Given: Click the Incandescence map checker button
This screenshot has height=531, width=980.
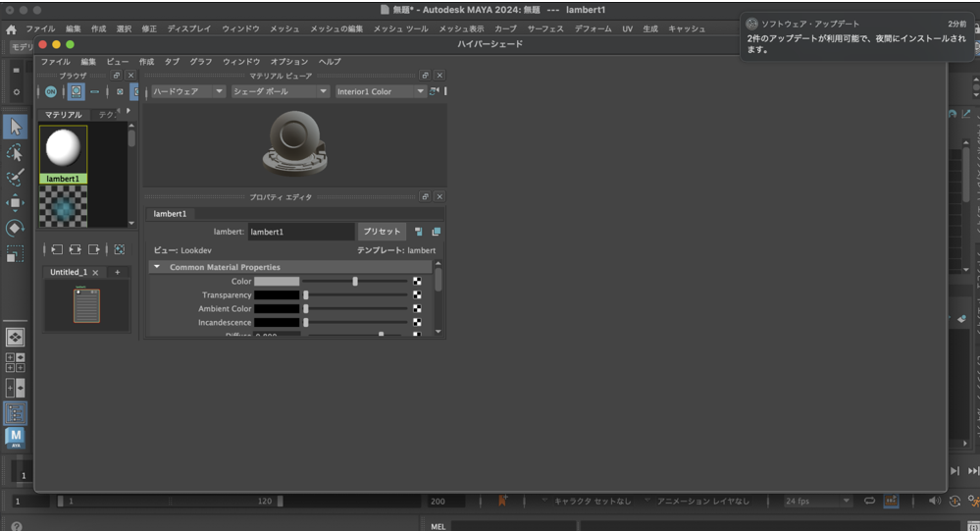Looking at the screenshot, I should (417, 323).
